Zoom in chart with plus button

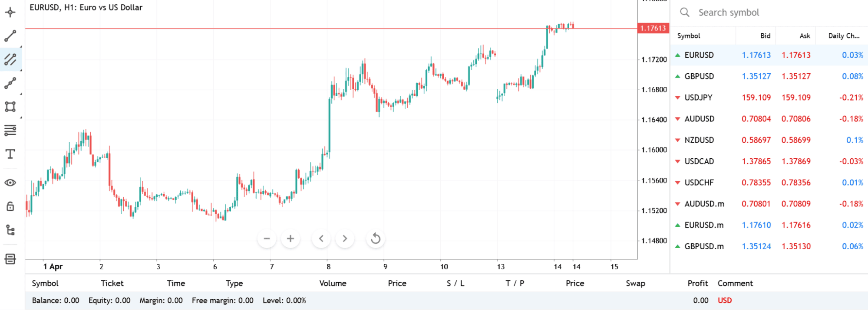[290, 238]
